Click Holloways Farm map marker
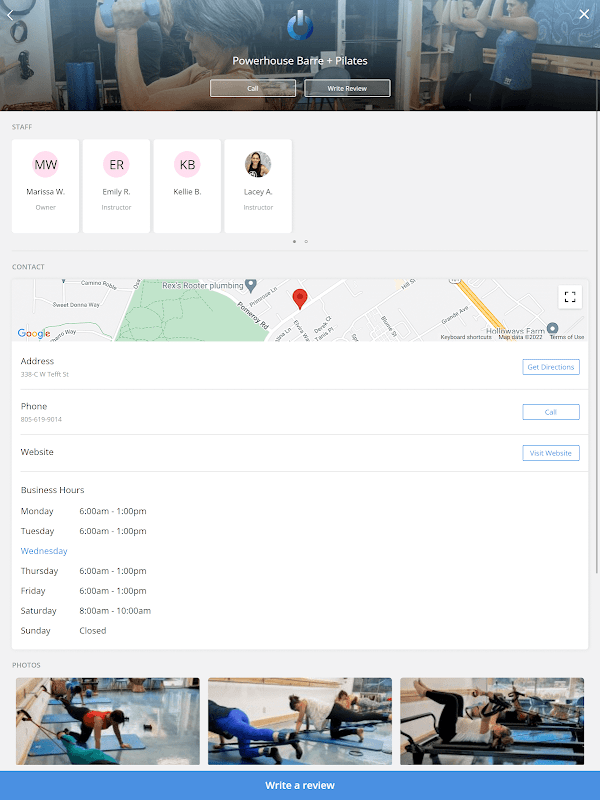This screenshot has height=800, width=600. [552, 329]
